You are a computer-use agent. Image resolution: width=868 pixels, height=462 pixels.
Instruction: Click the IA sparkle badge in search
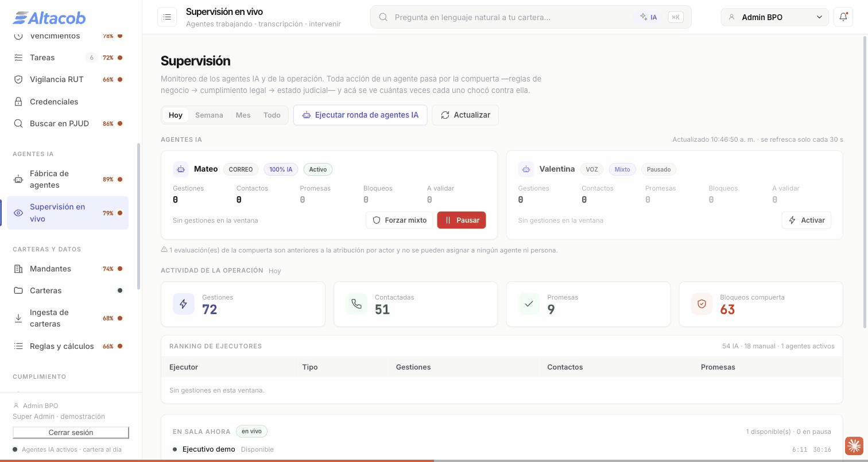click(649, 17)
